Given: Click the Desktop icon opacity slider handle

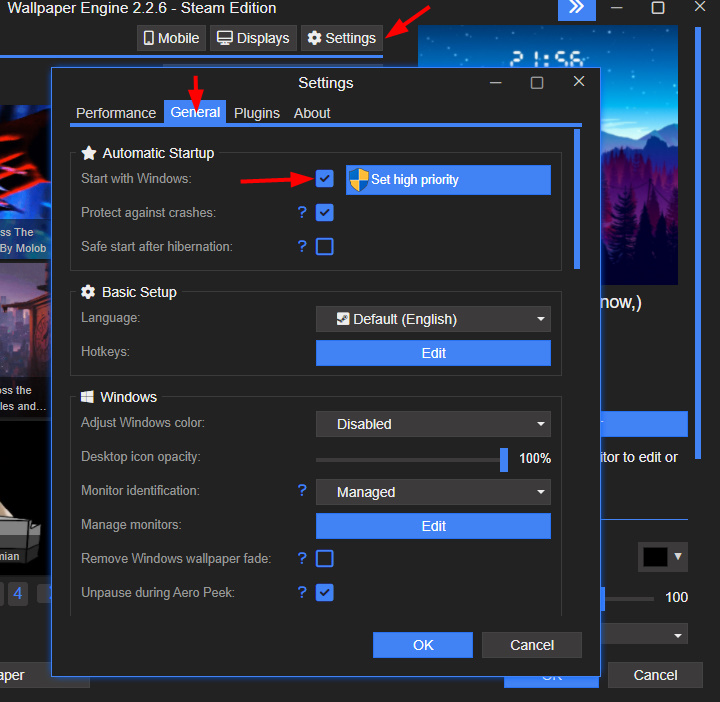Looking at the screenshot, I should coord(504,460).
